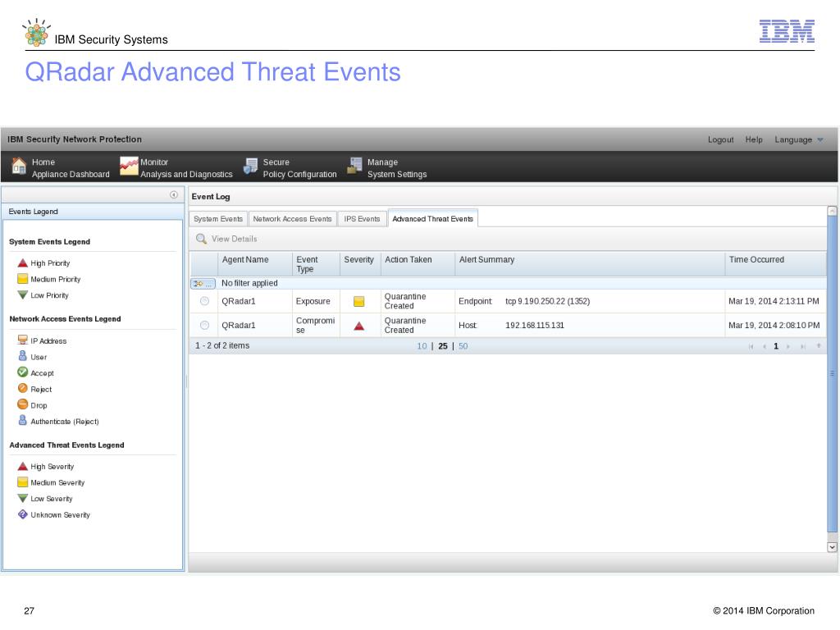Open the Home Appliance Dashboard menu

(x=61, y=167)
